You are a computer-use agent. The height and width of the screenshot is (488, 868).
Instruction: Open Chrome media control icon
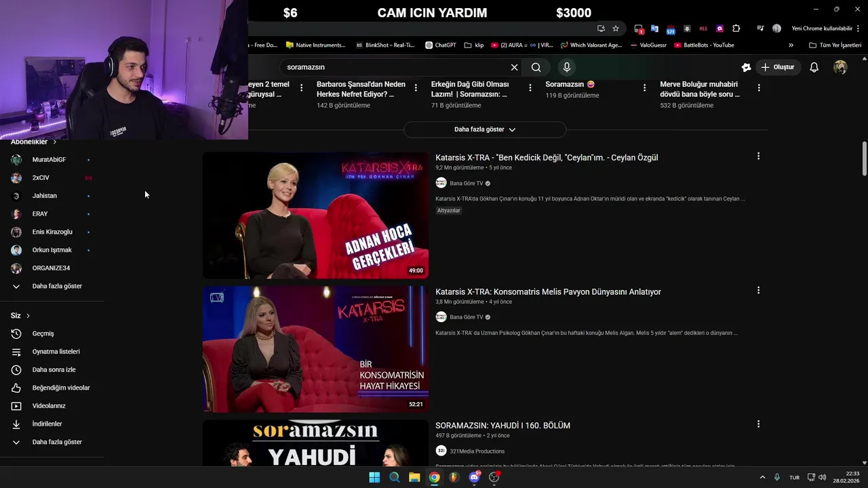click(x=760, y=28)
